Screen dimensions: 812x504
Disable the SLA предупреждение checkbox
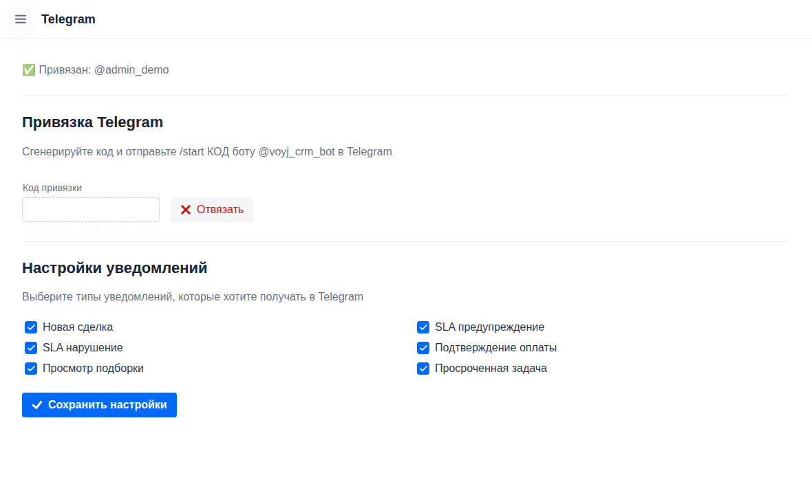423,327
